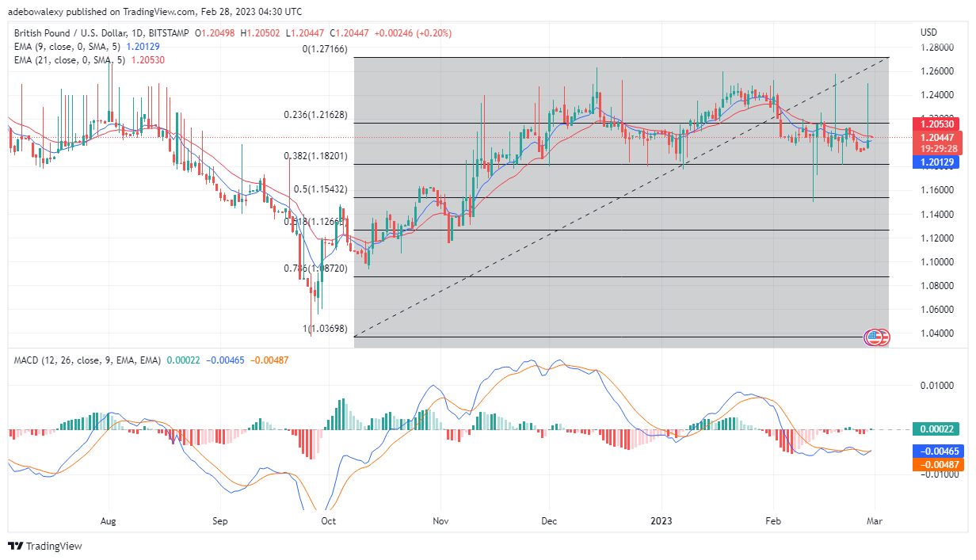Screen dimensions: 976x560
Task: Click the Sep label on time axis
Action: click(220, 521)
